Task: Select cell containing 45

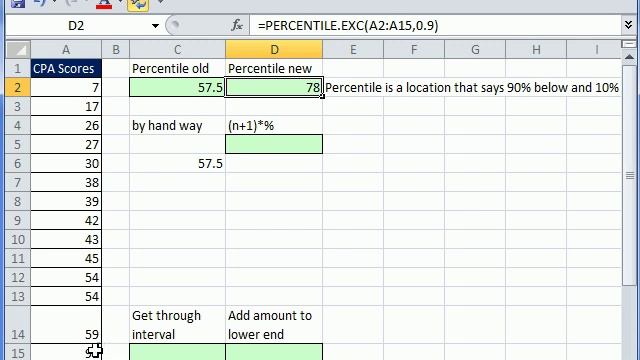Action: (x=66, y=258)
